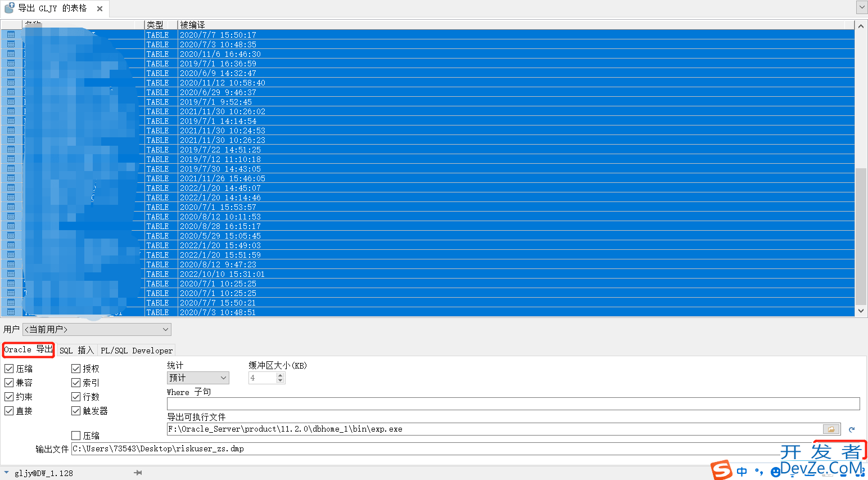Switch to the PL/SQL Developer tab
This screenshot has width=868, height=480.
(x=137, y=350)
